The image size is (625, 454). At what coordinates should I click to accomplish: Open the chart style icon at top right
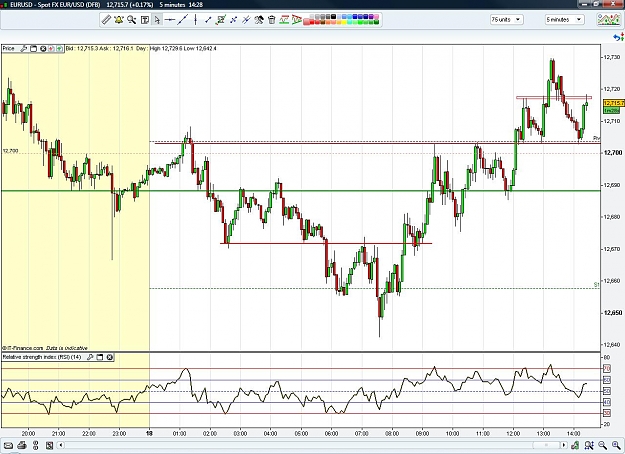[608, 20]
